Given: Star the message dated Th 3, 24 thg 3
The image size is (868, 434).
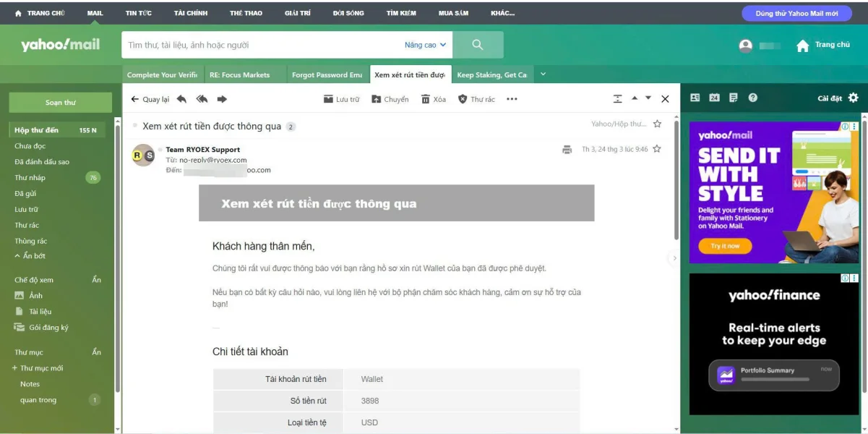Looking at the screenshot, I should (657, 149).
